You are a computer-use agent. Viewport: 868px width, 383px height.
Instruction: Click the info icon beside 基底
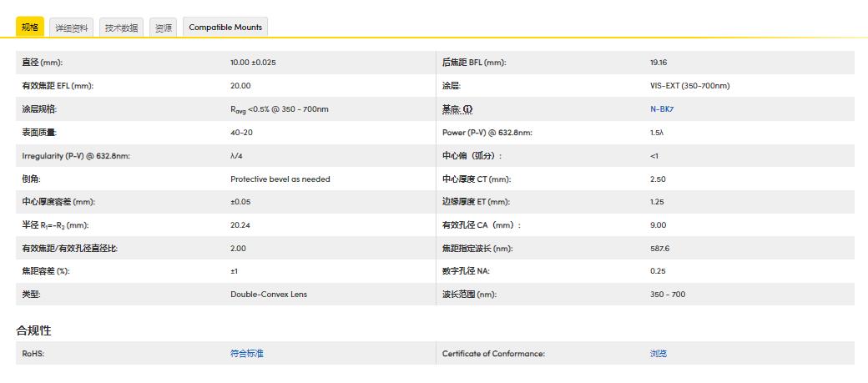[468, 109]
